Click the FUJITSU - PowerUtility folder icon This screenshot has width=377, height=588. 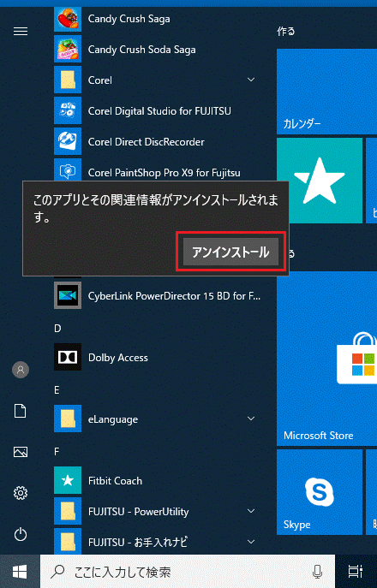click(68, 511)
